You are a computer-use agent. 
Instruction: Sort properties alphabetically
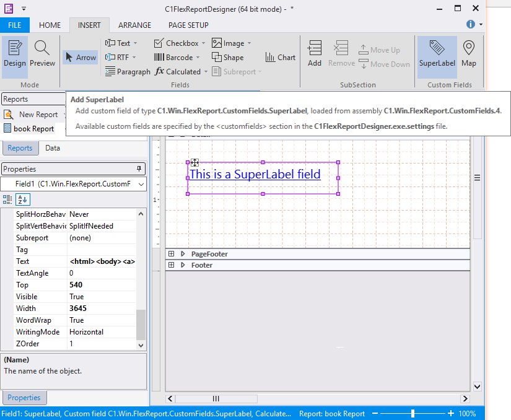23,199
